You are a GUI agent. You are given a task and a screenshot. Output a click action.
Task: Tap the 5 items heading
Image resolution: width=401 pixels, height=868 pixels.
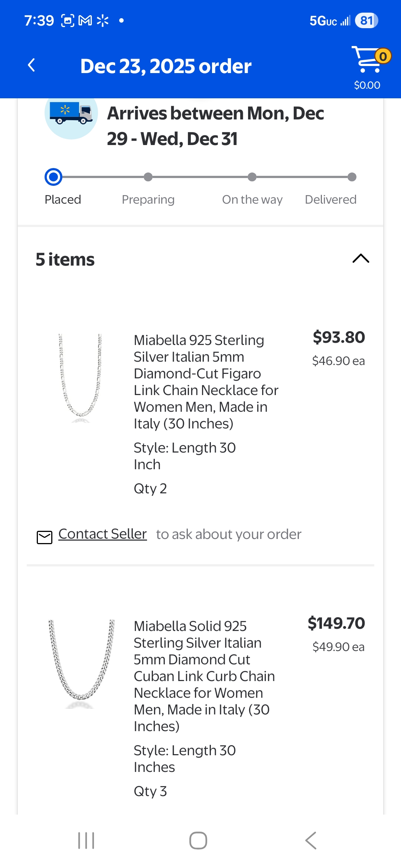tap(65, 259)
